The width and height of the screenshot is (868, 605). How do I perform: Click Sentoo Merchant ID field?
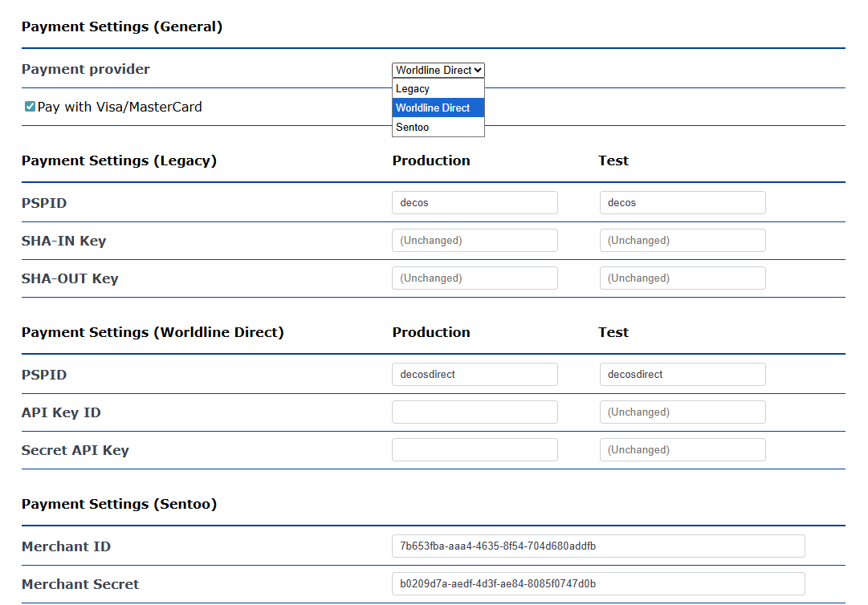[x=598, y=546]
